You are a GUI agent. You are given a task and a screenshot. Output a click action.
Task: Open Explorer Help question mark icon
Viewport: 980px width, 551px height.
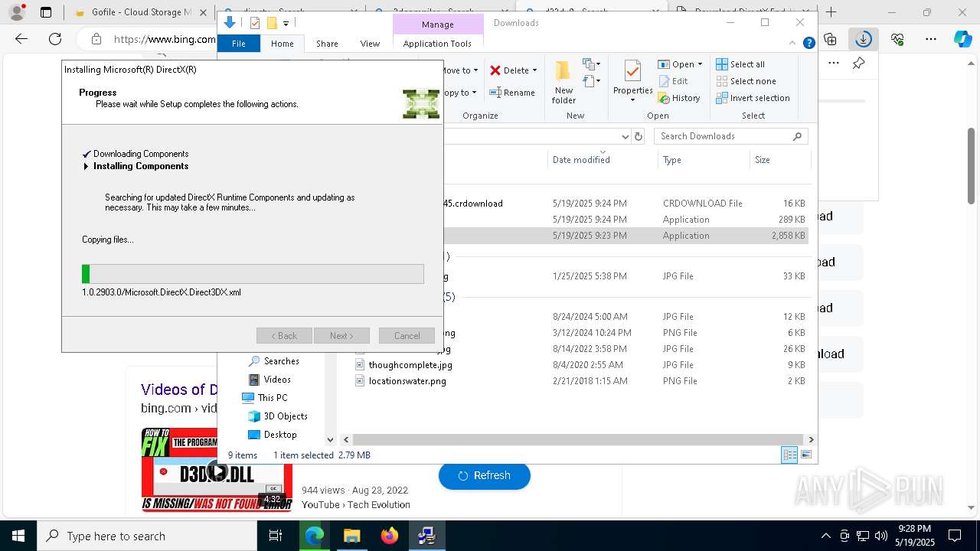pos(808,44)
